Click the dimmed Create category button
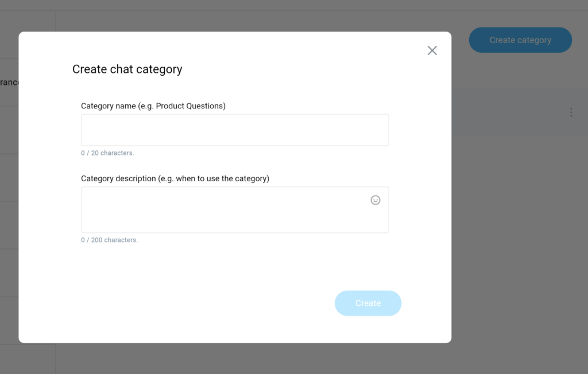 [x=520, y=40]
